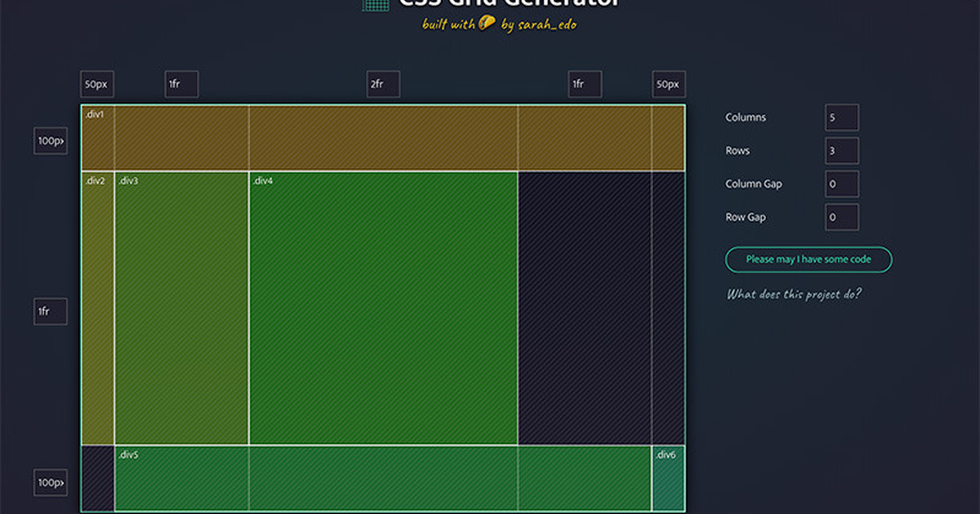Focus the Columns number input
The image size is (980, 514).
(842, 117)
